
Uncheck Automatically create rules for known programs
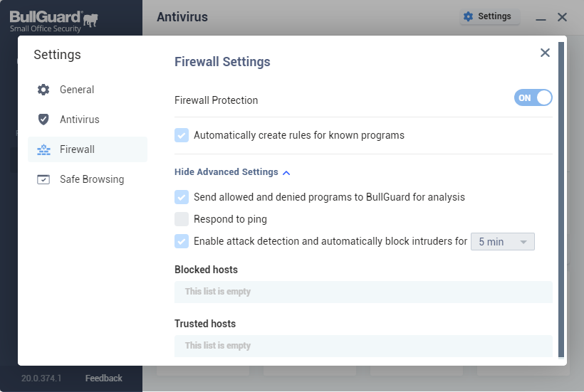[x=182, y=135]
